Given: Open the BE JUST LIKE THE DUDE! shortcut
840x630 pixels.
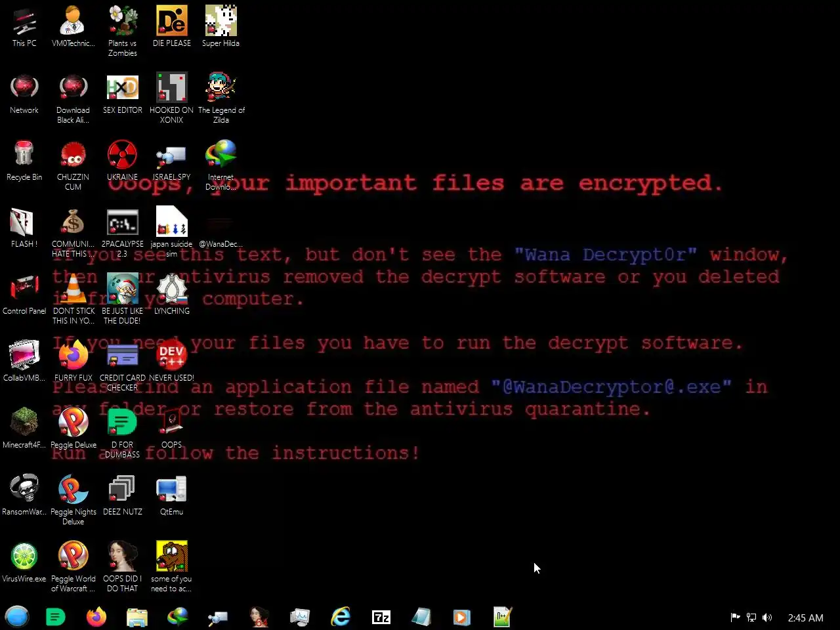Looking at the screenshot, I should click(122, 299).
